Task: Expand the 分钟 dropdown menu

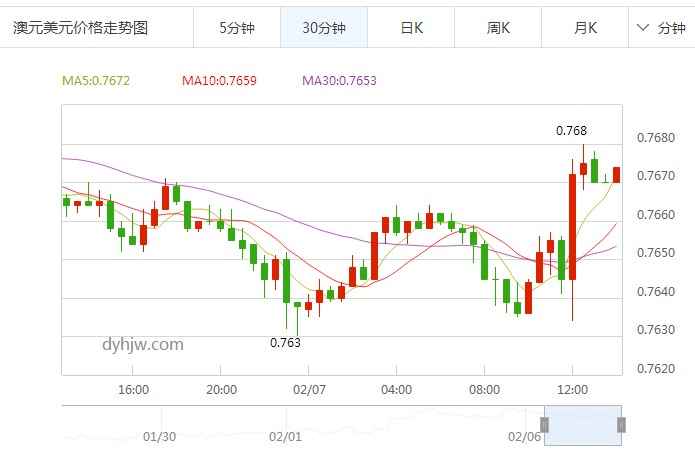Action: tap(662, 28)
